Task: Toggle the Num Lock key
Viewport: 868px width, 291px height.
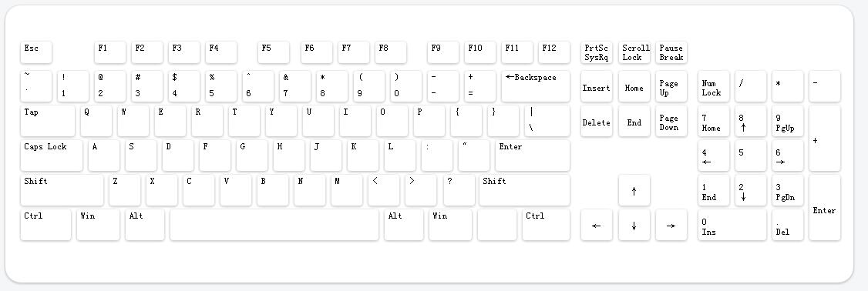Action: [x=714, y=86]
